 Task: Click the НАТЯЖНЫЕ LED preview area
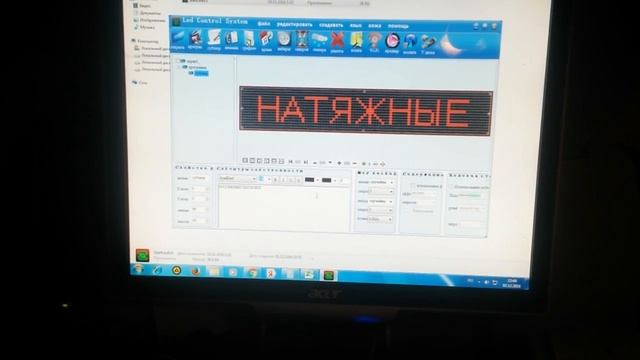point(366,111)
